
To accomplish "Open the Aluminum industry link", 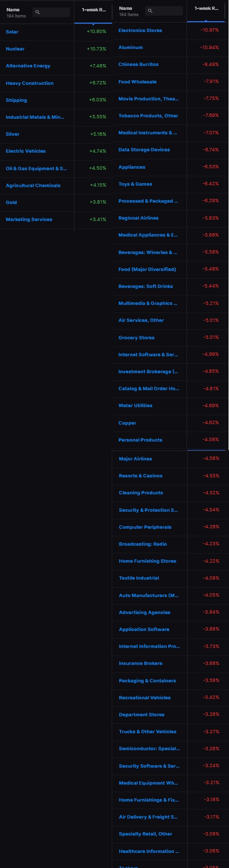I will pos(131,48).
